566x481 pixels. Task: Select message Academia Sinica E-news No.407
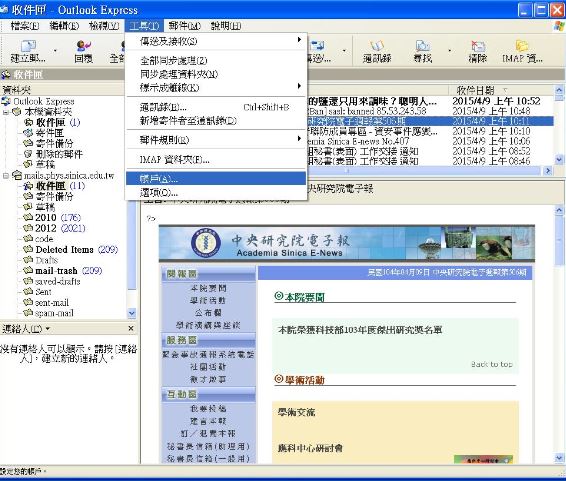pos(430,141)
